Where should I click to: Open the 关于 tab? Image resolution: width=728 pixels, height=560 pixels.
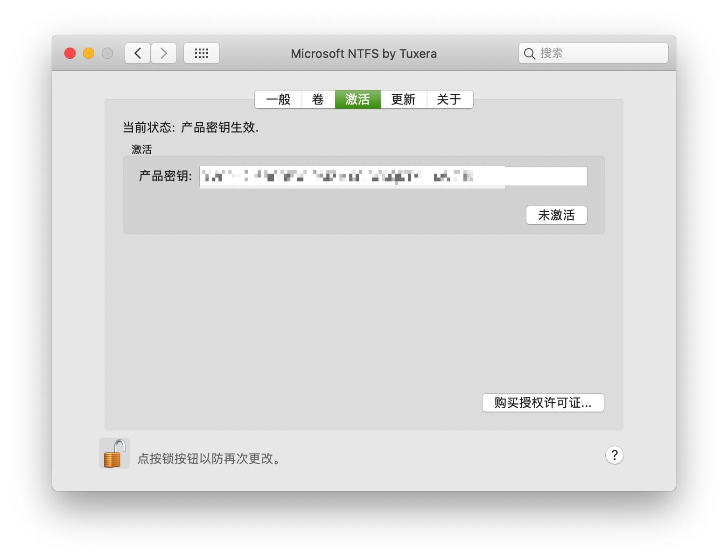point(449,99)
